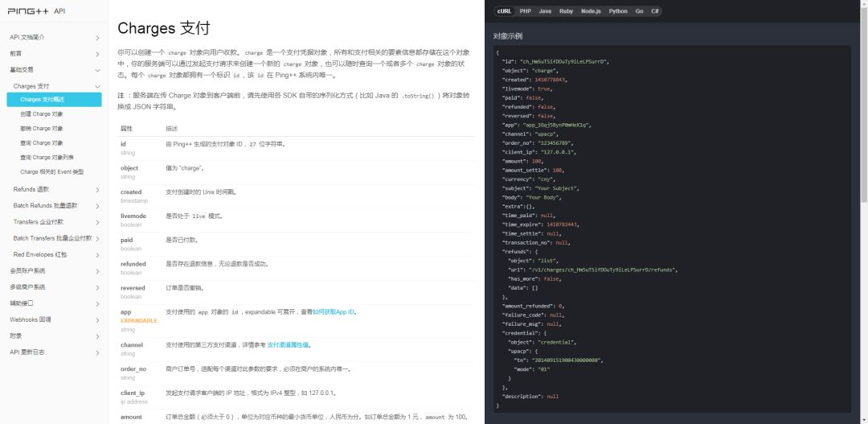Switch code sample to cURL tab
This screenshot has height=424, width=868.
tap(504, 11)
